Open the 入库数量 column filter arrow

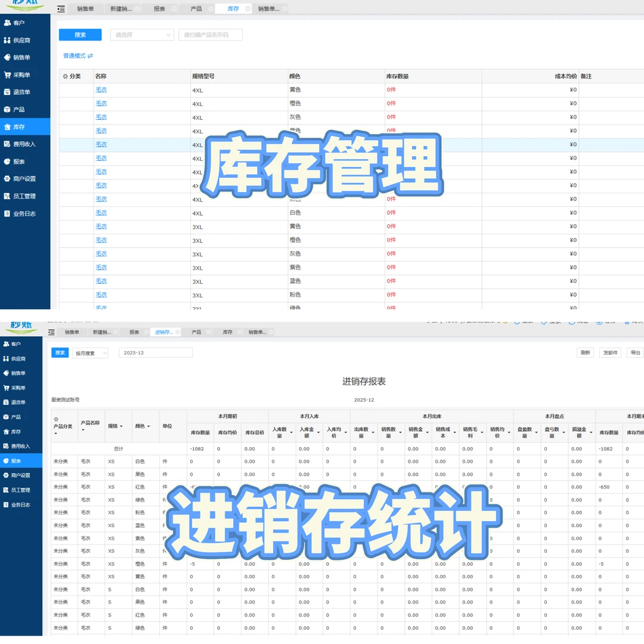tap(291, 432)
